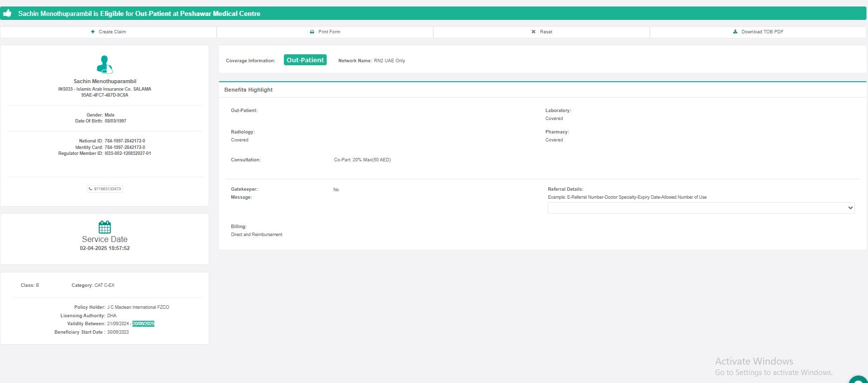Click the X icon beside Reset
This screenshot has width=868, height=383.
pyautogui.click(x=533, y=32)
